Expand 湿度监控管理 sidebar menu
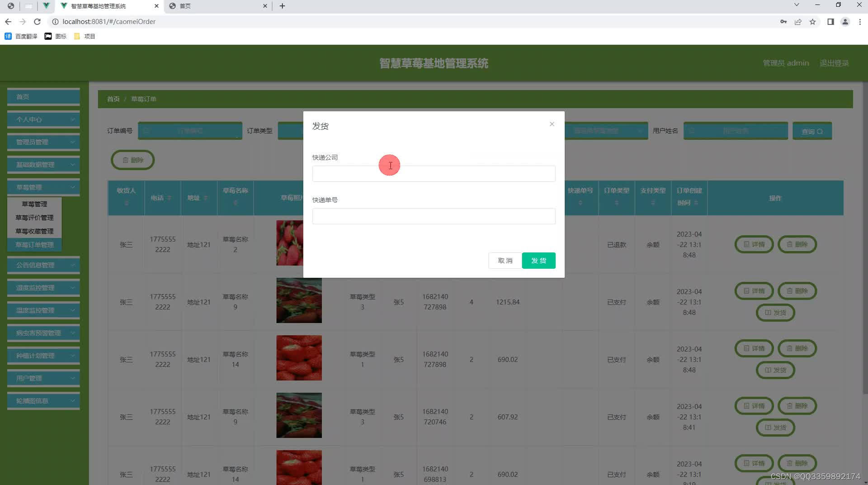868x485 pixels. click(x=43, y=288)
